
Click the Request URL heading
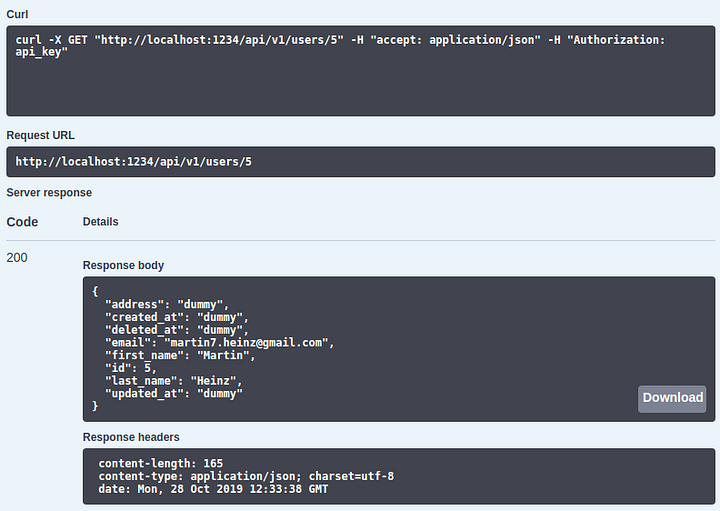click(40, 135)
